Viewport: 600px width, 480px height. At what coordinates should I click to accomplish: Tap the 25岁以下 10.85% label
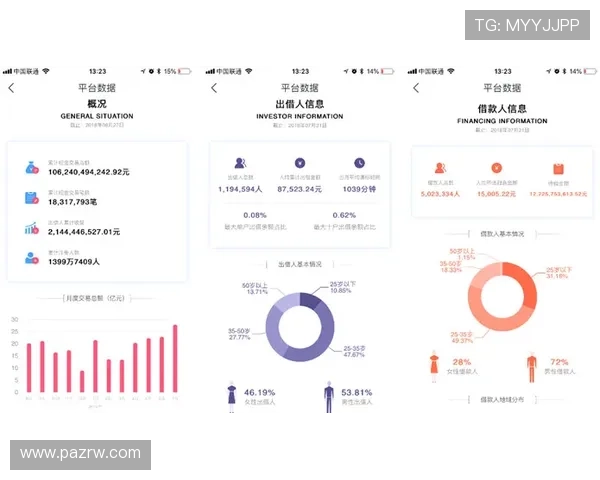click(x=343, y=287)
